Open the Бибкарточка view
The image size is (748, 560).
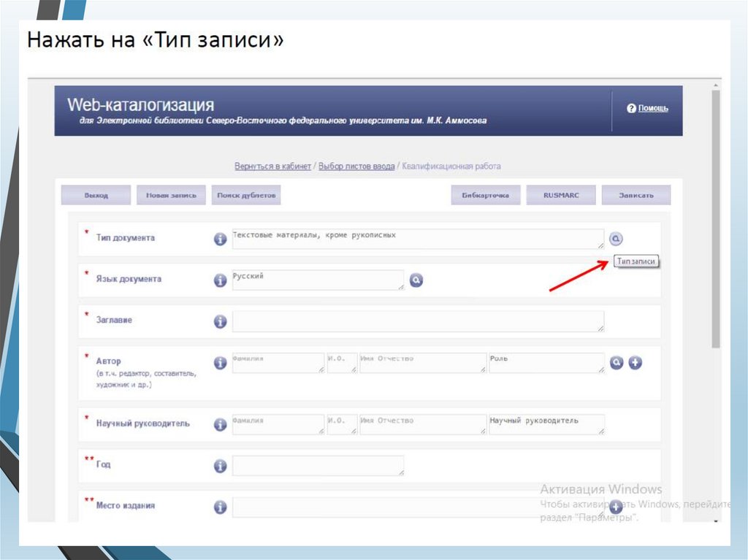point(485,196)
